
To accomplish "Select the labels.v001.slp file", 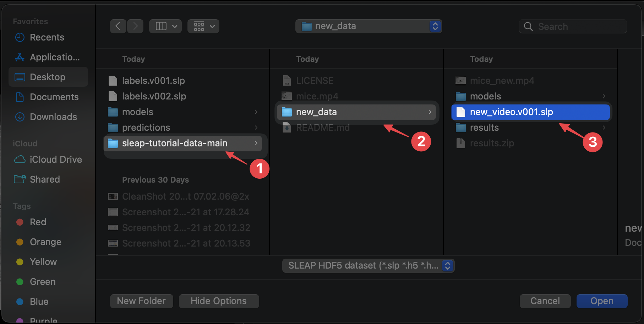I will coord(153,81).
